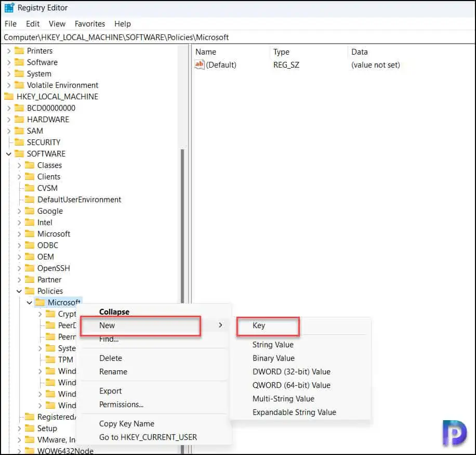This screenshot has width=476, height=455.
Task: Create a new Expandable String Value
Action: click(294, 412)
